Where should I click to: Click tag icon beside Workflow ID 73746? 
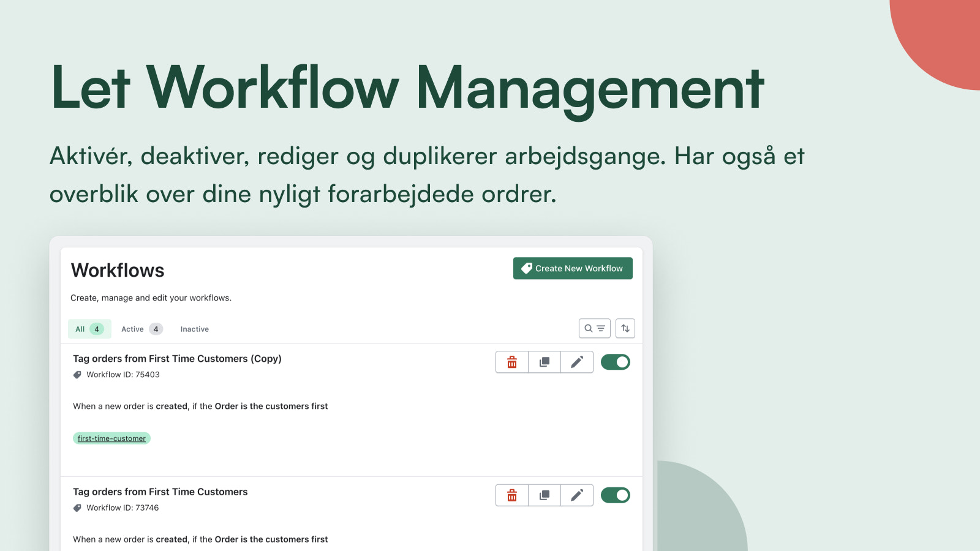coord(77,508)
